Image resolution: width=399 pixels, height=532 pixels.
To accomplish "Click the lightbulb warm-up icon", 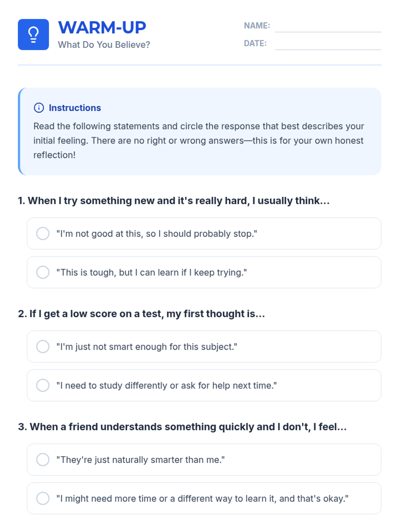I will (x=33, y=35).
